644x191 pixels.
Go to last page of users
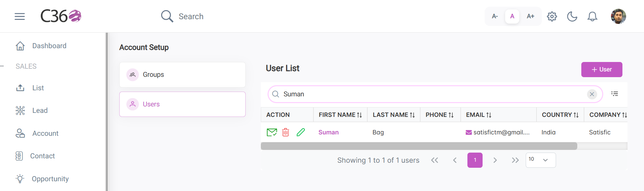click(515, 160)
